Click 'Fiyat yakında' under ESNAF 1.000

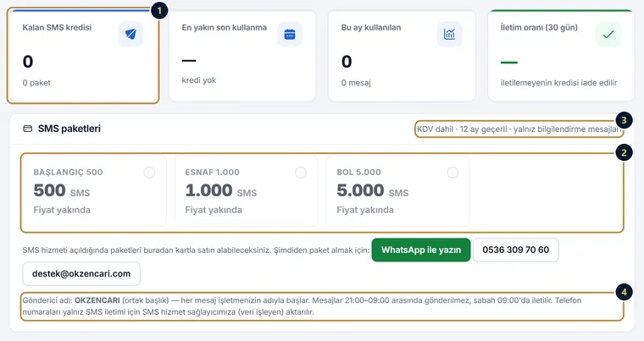tap(214, 210)
